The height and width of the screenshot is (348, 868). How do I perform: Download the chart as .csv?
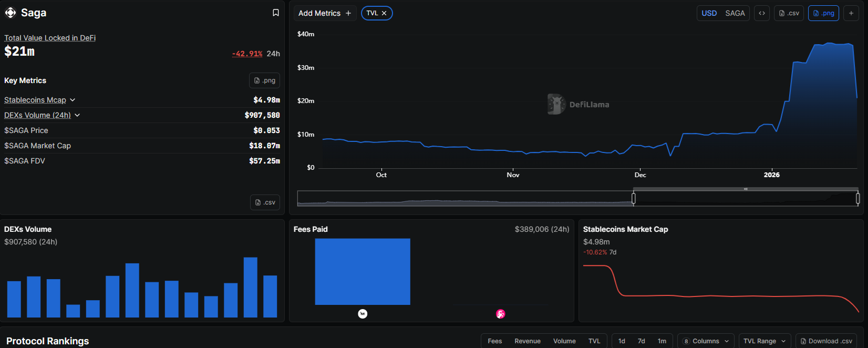[789, 13]
